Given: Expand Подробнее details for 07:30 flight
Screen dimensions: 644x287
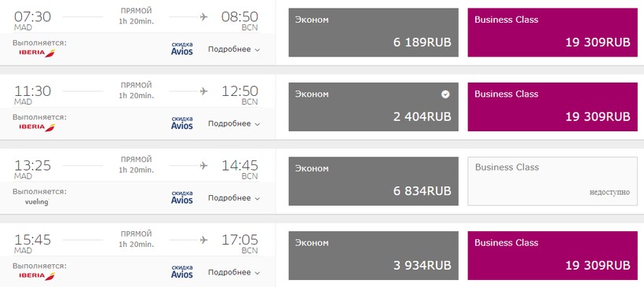Looking at the screenshot, I should [x=234, y=50].
